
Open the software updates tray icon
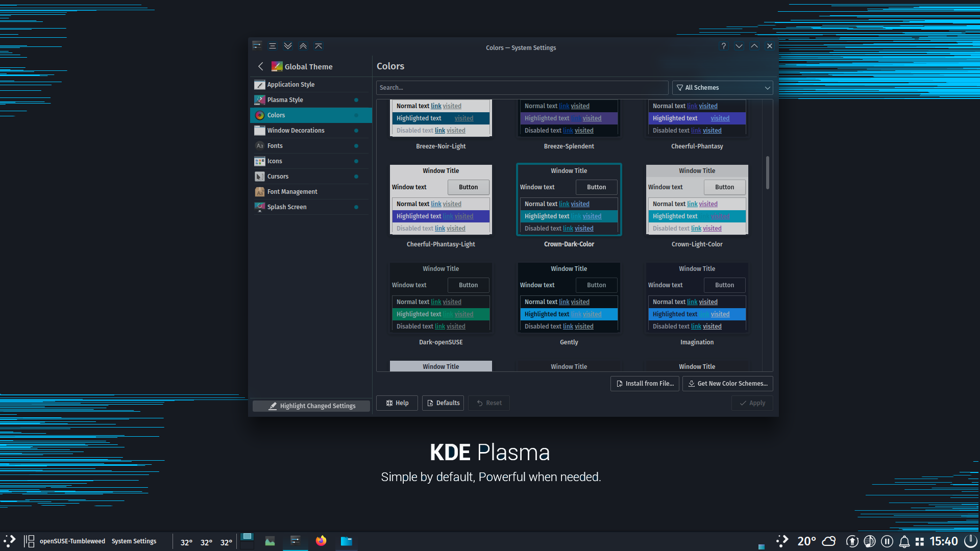coord(852,541)
